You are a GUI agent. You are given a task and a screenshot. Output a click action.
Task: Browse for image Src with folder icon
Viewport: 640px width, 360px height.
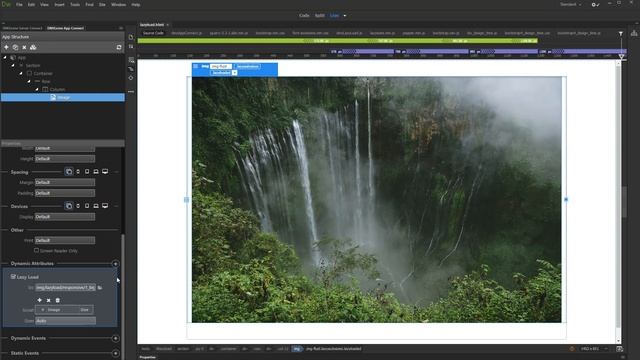pyautogui.click(x=100, y=288)
